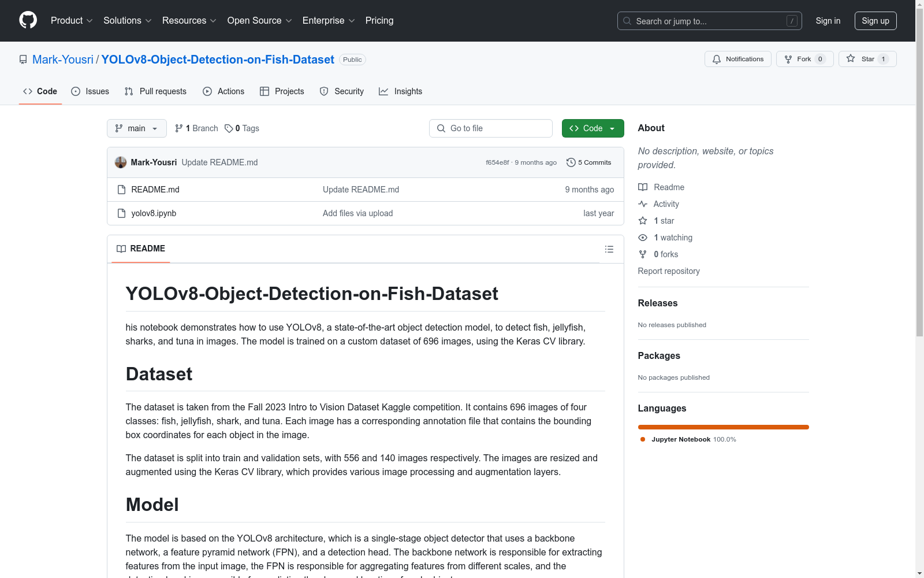Click the eye icon next to 1 watching
Image resolution: width=924 pixels, height=578 pixels.
[x=643, y=238]
